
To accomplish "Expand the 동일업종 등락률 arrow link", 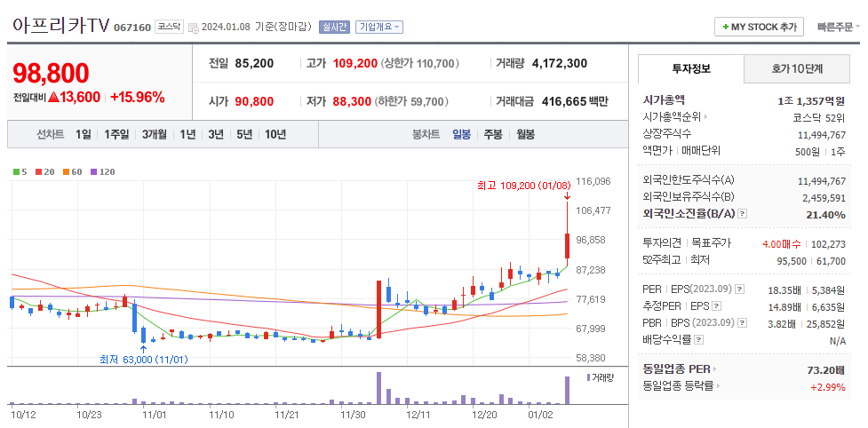I will (681, 386).
